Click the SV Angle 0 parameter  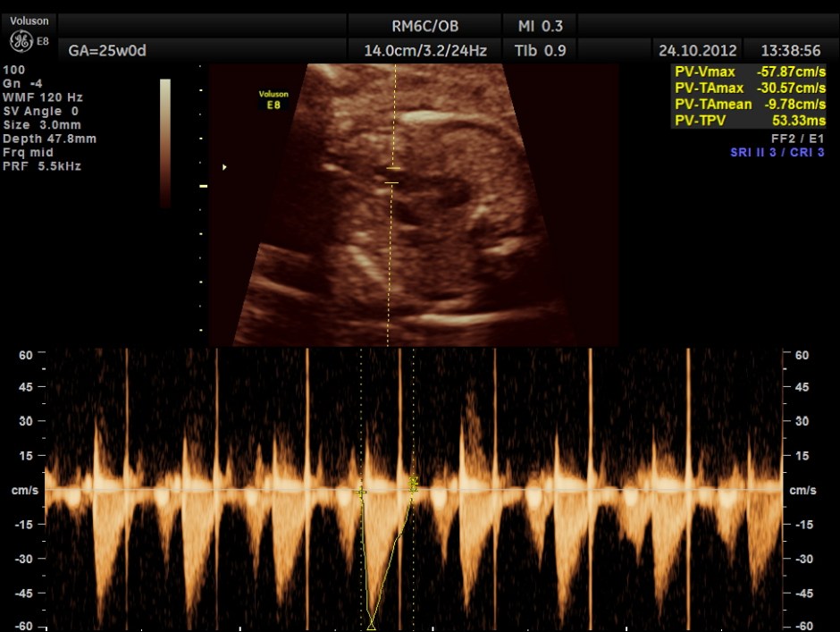pyautogui.click(x=41, y=110)
